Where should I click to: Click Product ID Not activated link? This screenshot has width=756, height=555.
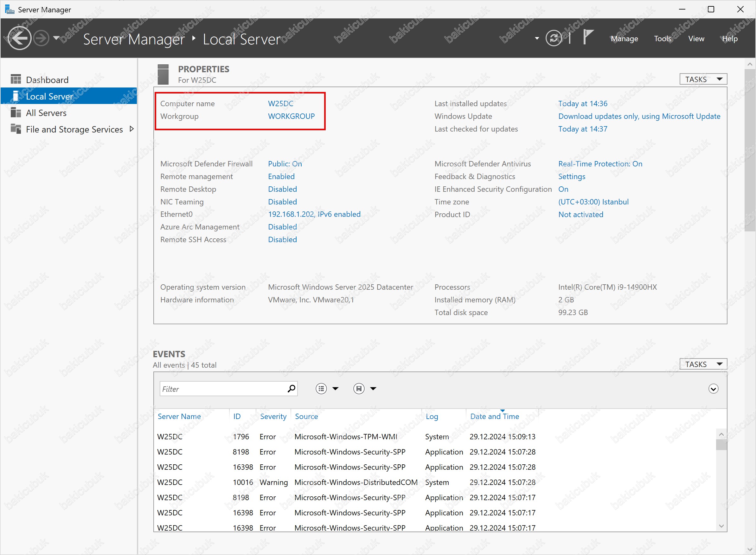click(581, 215)
